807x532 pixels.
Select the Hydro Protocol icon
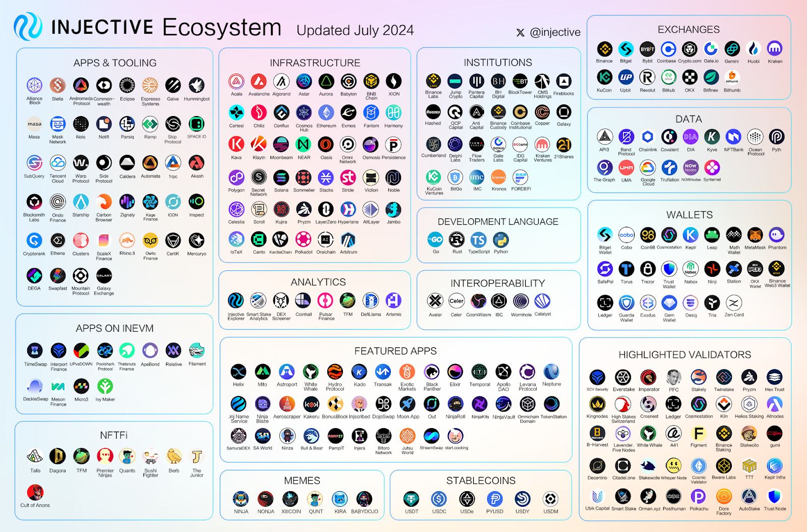point(335,372)
